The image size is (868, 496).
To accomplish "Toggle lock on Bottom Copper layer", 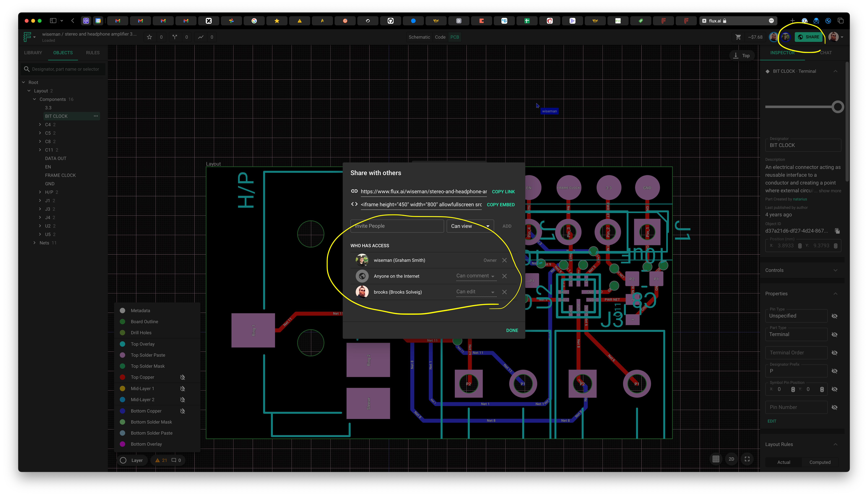I will pyautogui.click(x=183, y=411).
